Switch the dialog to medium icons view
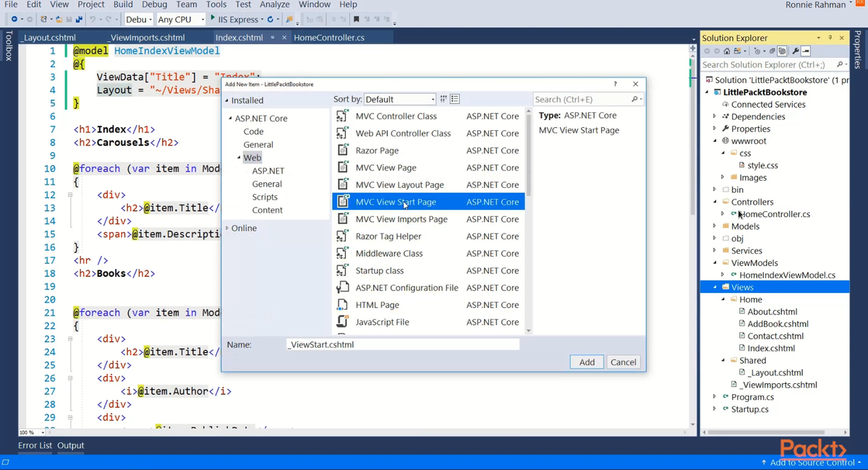 (455, 99)
